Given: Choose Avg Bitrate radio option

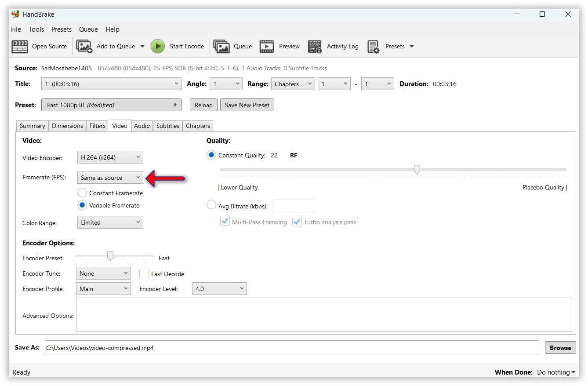Looking at the screenshot, I should 211,205.
